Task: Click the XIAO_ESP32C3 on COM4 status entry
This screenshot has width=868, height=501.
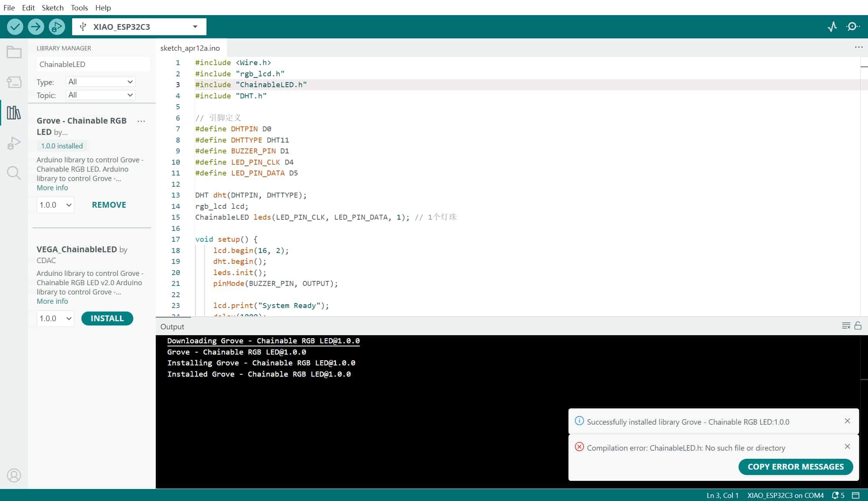Action: (x=785, y=495)
